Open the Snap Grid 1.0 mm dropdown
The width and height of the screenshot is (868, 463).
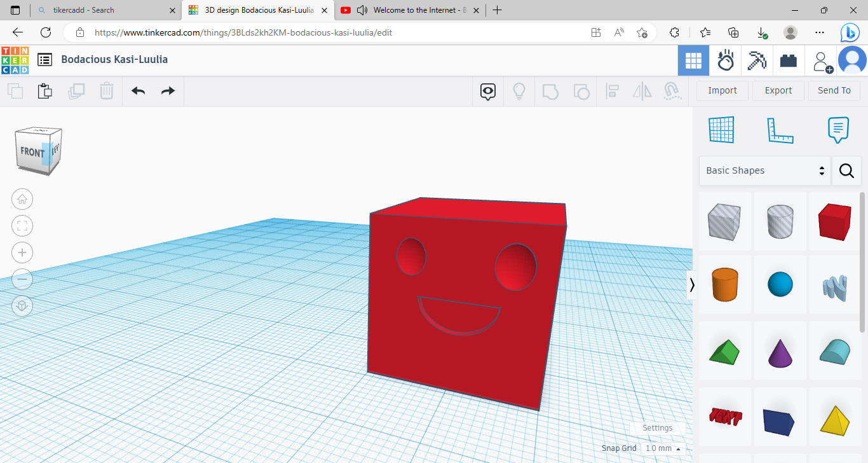coord(663,448)
